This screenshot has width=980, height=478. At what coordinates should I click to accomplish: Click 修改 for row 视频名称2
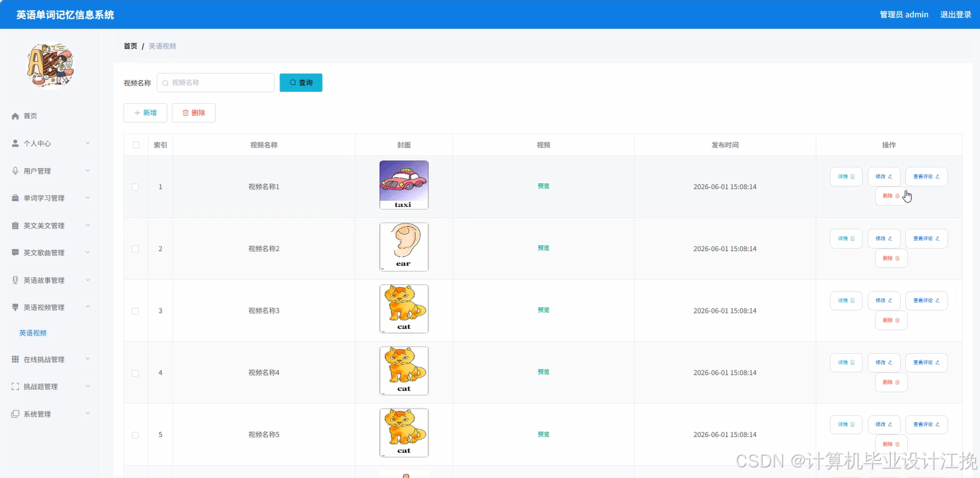pyautogui.click(x=884, y=239)
